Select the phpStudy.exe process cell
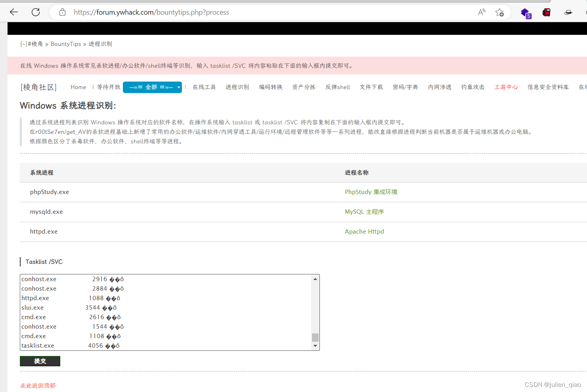This screenshot has width=587, height=392. tap(50, 192)
